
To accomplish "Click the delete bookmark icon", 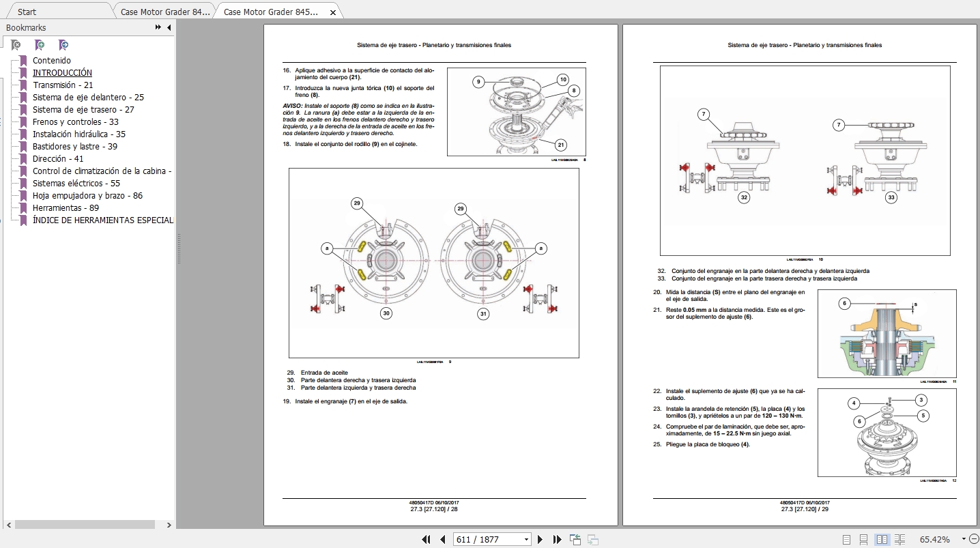I will (x=16, y=45).
